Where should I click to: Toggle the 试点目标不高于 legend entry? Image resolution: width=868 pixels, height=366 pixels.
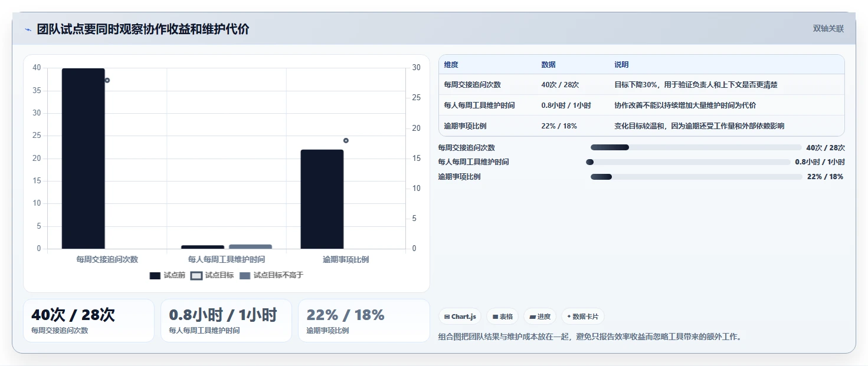[271, 275]
